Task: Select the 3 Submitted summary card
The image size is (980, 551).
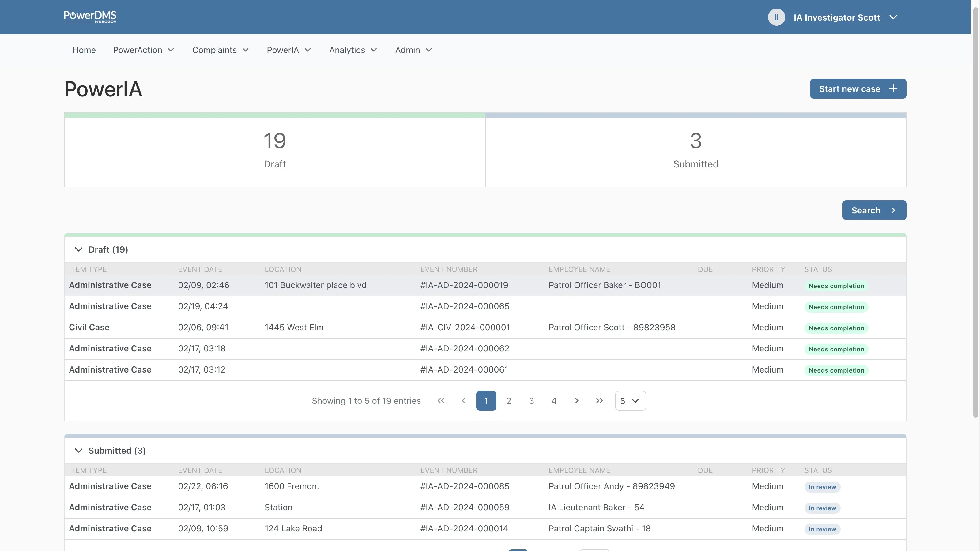Action: coord(696,150)
